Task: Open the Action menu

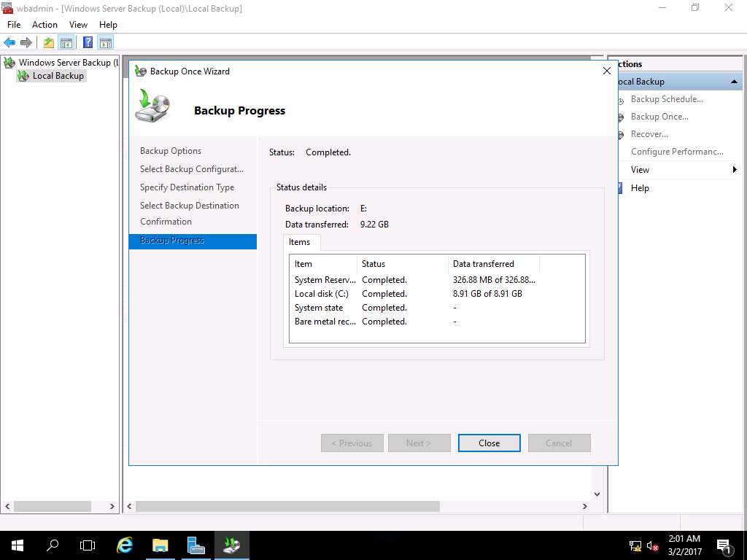Action: (44, 25)
